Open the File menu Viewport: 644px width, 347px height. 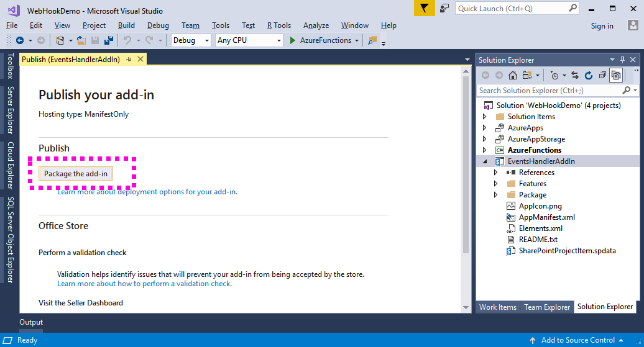pos(12,25)
